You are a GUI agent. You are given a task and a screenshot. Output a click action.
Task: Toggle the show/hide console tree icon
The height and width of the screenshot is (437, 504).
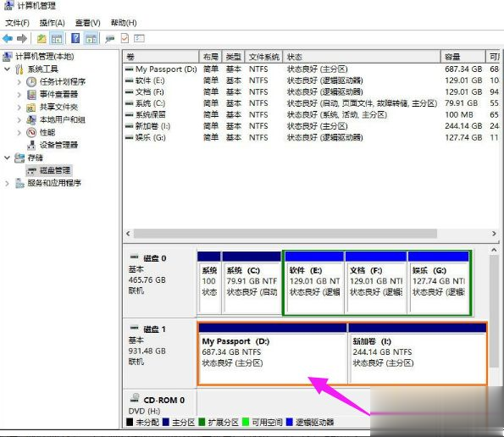pos(57,39)
